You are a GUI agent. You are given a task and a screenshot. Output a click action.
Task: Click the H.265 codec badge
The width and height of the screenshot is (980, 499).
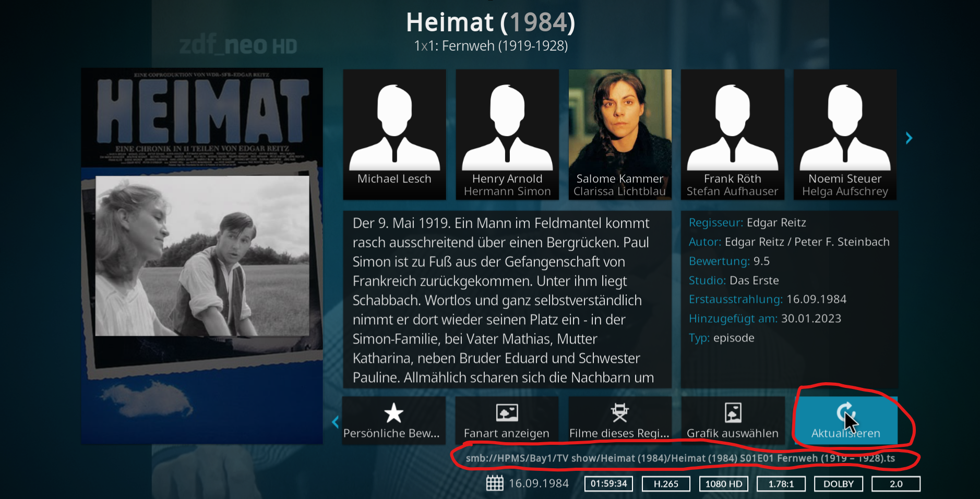[666, 484]
